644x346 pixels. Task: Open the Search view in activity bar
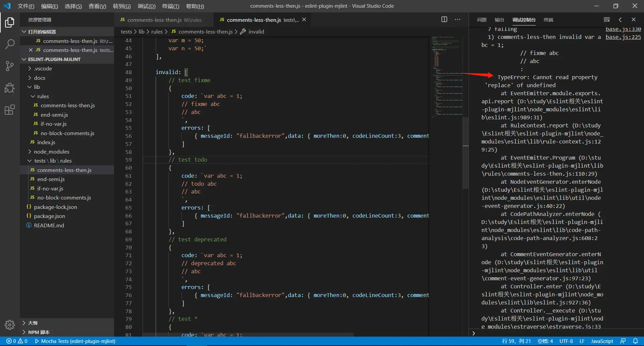(10, 44)
